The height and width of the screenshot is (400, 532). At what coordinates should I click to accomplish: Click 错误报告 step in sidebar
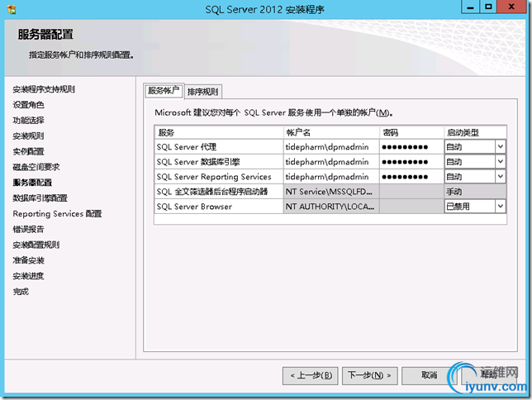(x=28, y=229)
